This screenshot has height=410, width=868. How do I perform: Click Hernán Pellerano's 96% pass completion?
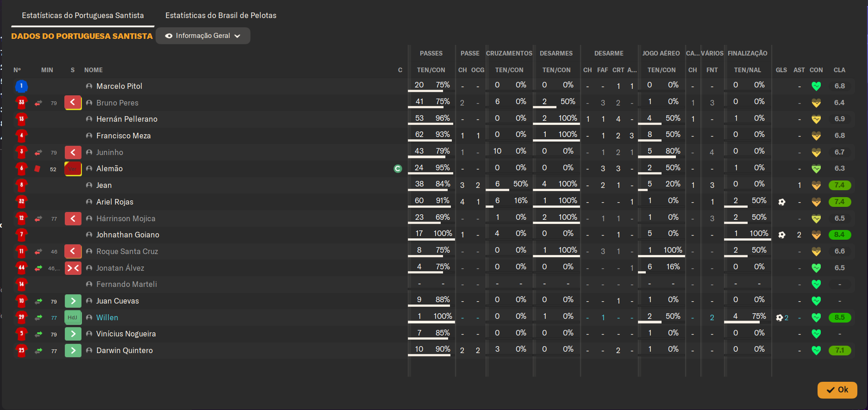443,118
